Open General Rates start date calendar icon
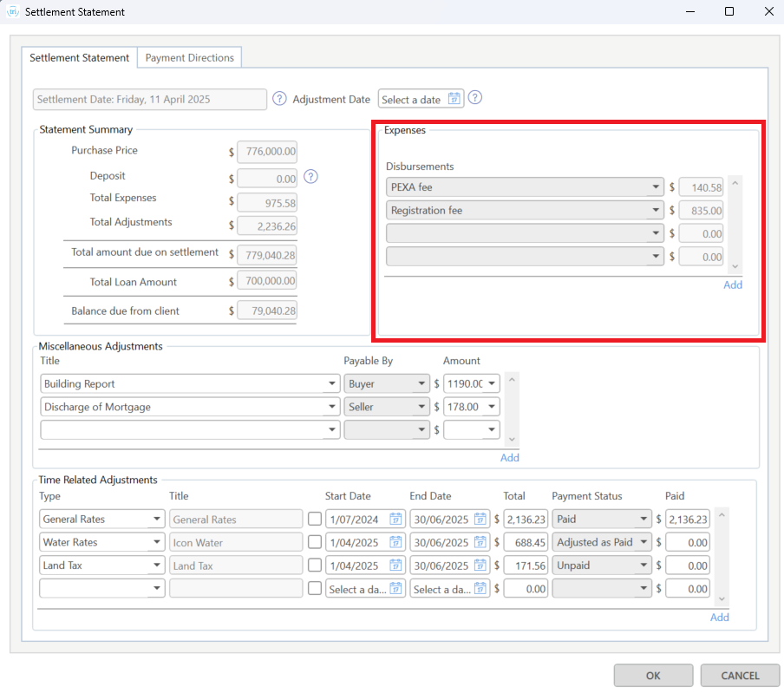The height and width of the screenshot is (693, 784). [x=395, y=520]
